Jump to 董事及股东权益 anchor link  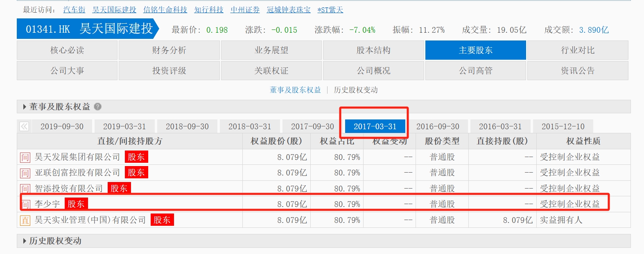[x=295, y=90]
